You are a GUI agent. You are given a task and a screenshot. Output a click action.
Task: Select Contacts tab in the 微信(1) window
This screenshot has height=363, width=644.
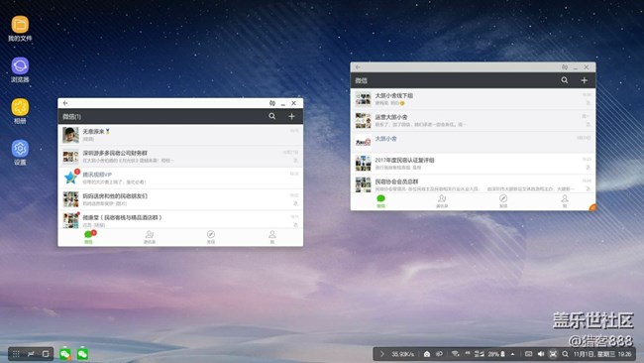tap(149, 237)
